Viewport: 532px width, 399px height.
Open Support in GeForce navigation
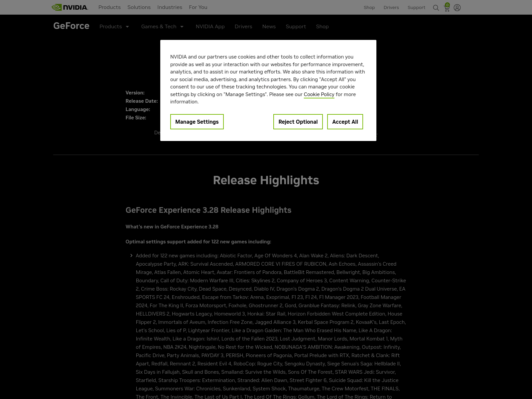tap(296, 27)
